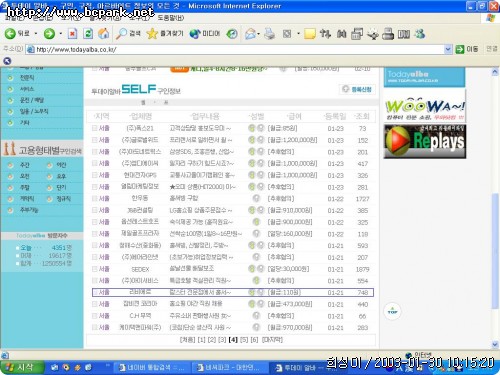
Task: Open the 운전 / 배달 job category
Action: [x=31, y=100]
